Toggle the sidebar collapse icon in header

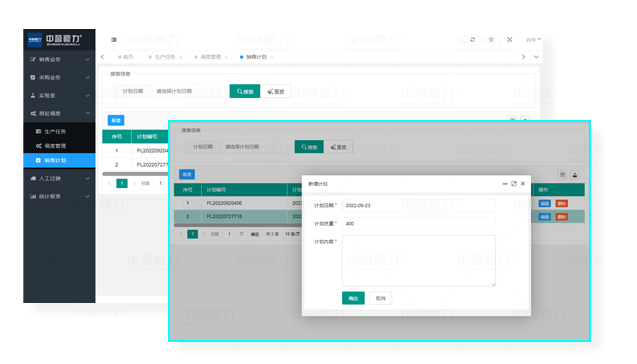[x=114, y=39]
